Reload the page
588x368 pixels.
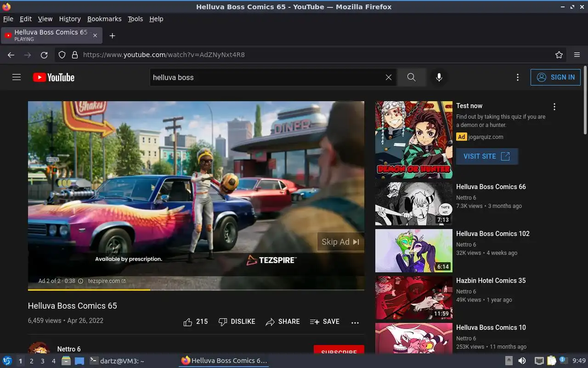pyautogui.click(x=44, y=55)
